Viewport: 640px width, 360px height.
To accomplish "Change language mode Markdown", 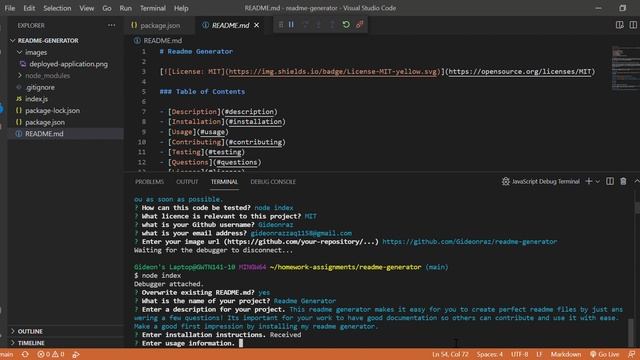I will pos(566,354).
